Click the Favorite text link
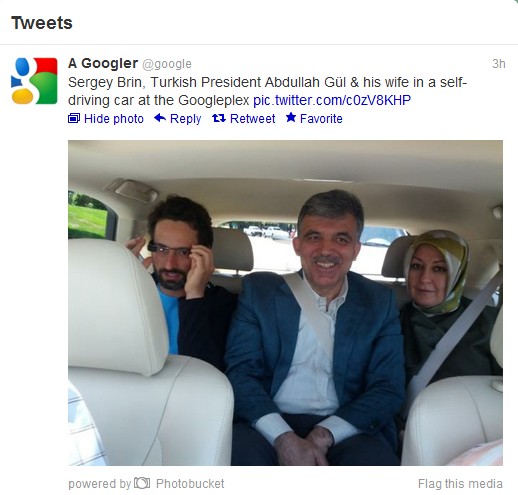This screenshot has width=518, height=495. pyautogui.click(x=321, y=119)
